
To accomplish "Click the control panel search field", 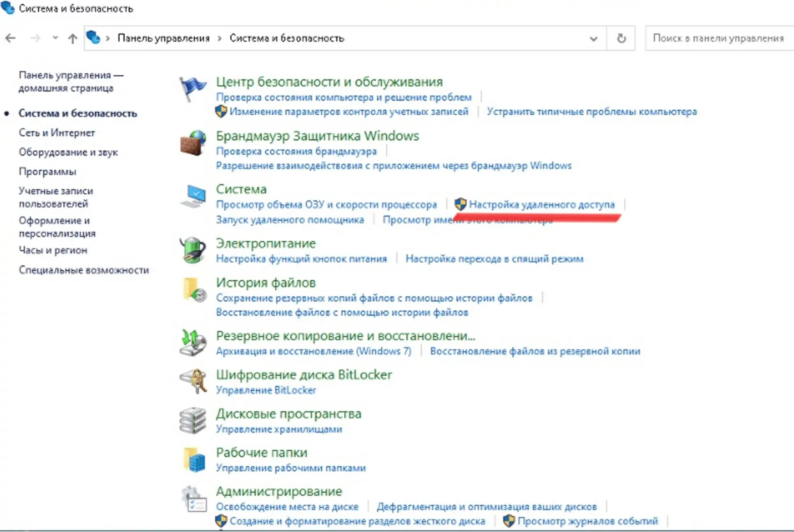I will point(718,38).
